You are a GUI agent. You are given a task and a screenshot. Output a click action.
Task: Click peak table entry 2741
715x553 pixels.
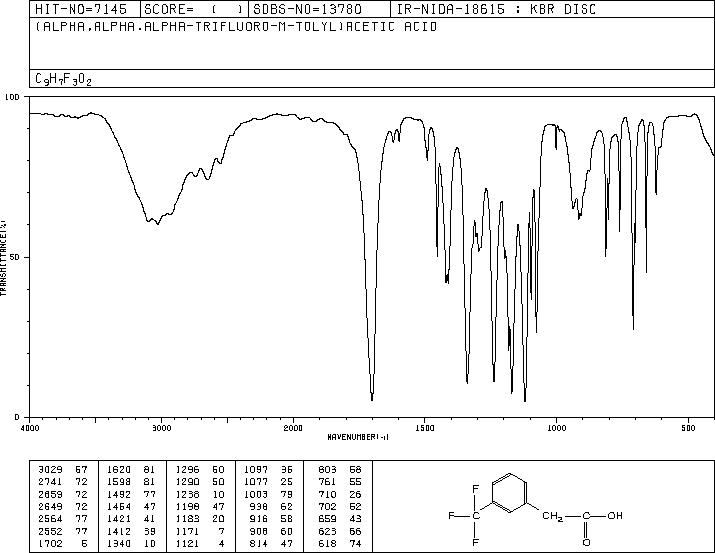click(x=50, y=482)
